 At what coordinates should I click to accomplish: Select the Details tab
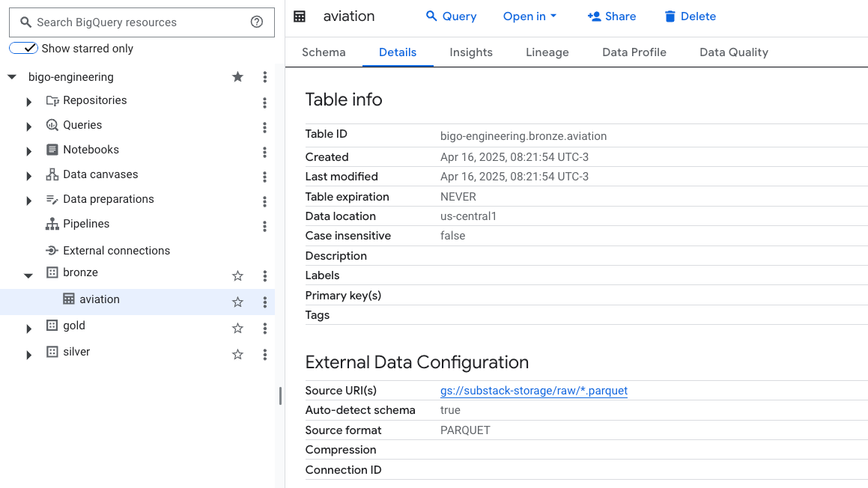click(398, 52)
